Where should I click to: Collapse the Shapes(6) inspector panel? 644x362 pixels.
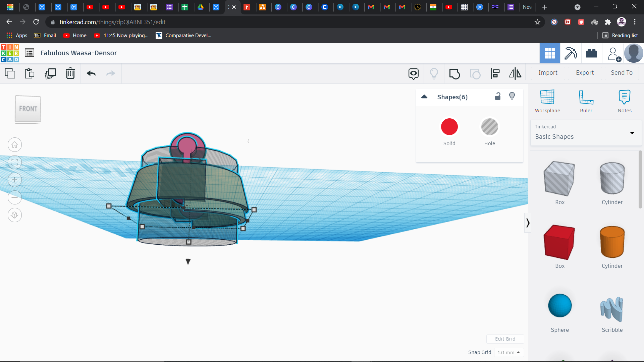[x=424, y=97]
